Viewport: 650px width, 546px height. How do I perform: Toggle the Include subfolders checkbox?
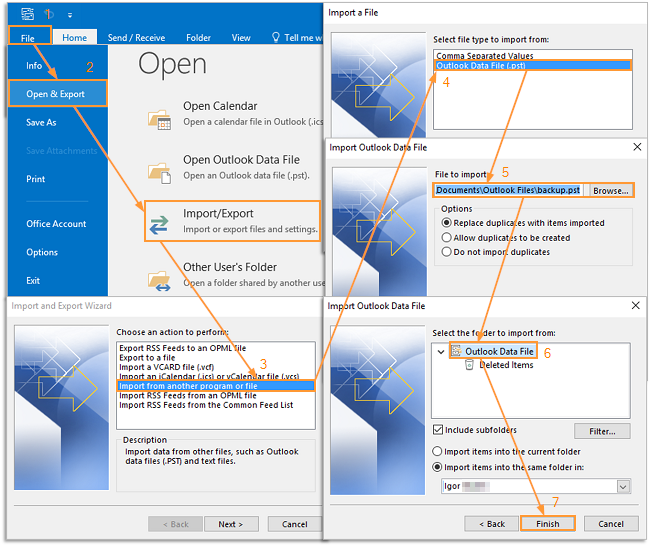click(438, 430)
